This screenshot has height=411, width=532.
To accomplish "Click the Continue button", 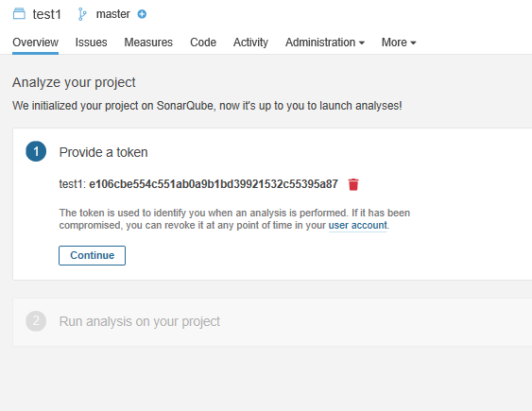I will 92,255.
